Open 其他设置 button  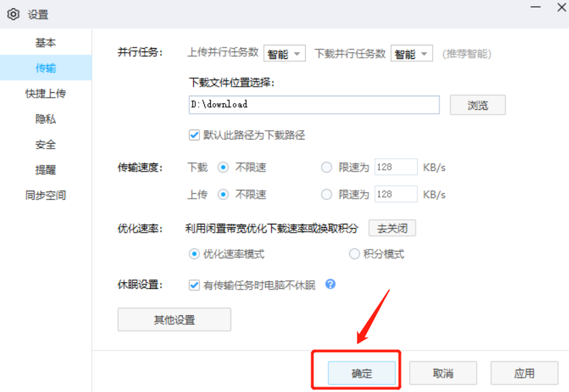tap(174, 319)
